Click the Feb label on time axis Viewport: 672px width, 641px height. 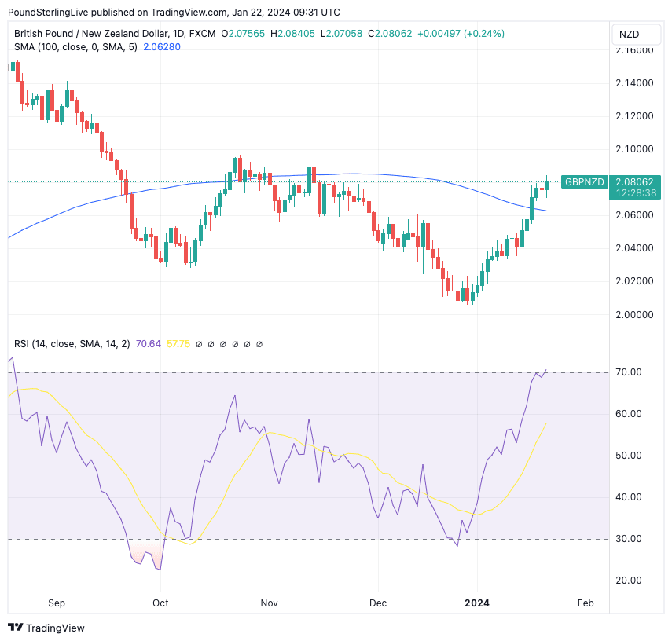pos(585,603)
